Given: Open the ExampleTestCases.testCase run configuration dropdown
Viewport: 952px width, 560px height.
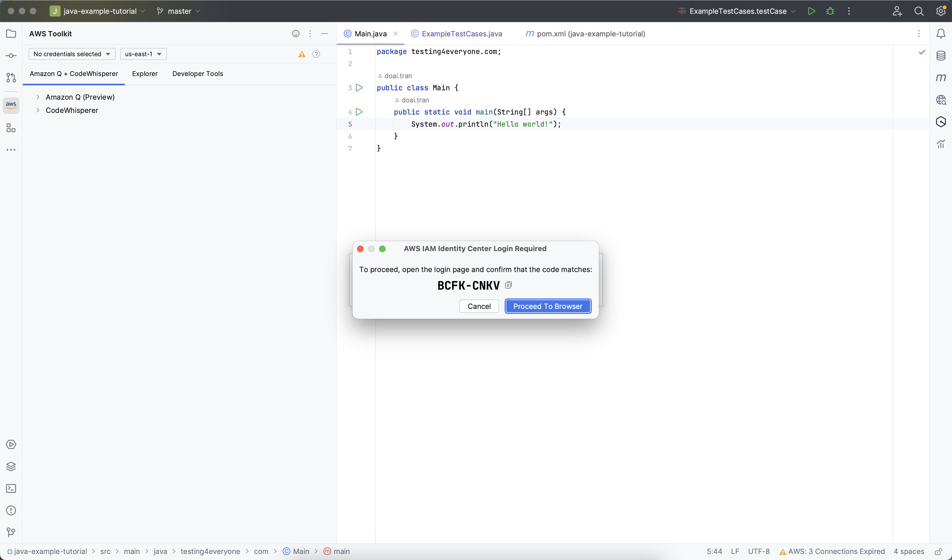Looking at the screenshot, I should click(x=737, y=11).
